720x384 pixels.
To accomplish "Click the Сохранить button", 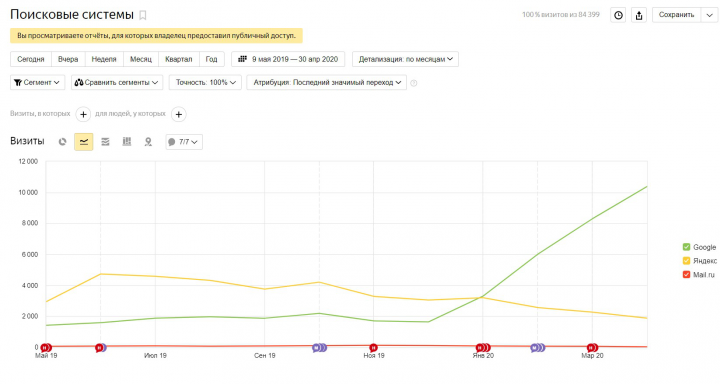I will pos(676,15).
